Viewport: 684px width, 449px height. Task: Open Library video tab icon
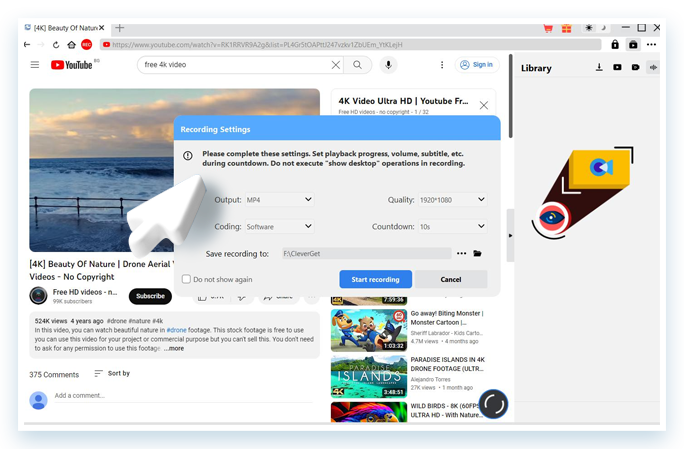pyautogui.click(x=617, y=67)
